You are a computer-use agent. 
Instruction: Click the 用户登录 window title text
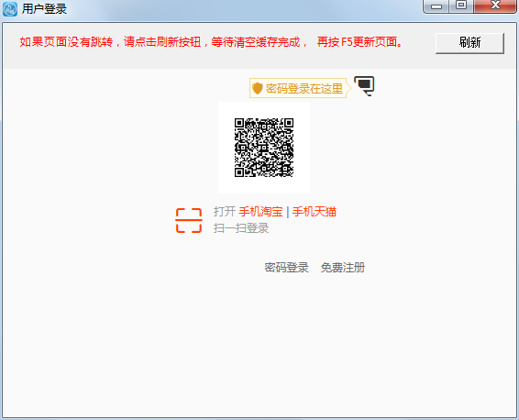pos(44,9)
